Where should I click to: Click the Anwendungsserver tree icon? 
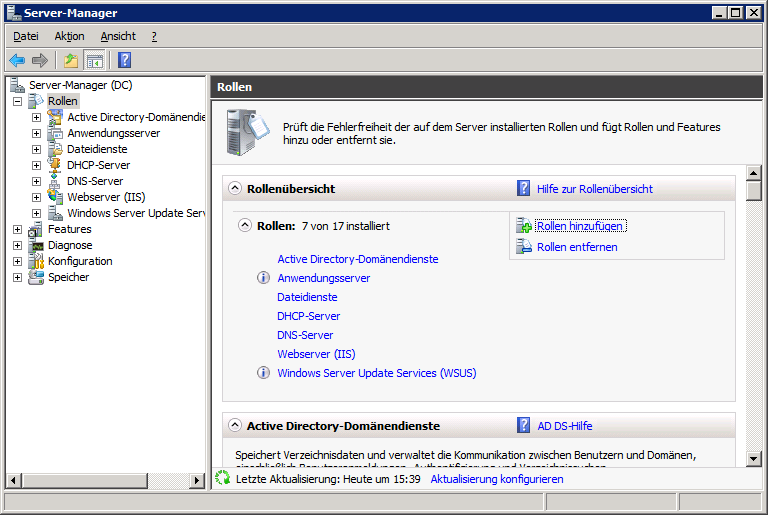(x=55, y=133)
